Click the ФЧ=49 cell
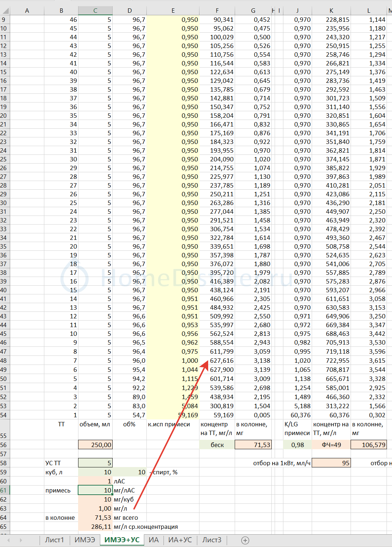Viewport: 392px width, 547px height. pos(331,445)
